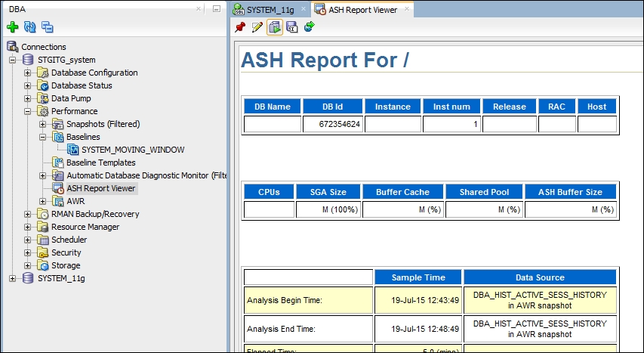Click Data Pump folder icon
Viewport: 644px width, 353px height.
43,98
